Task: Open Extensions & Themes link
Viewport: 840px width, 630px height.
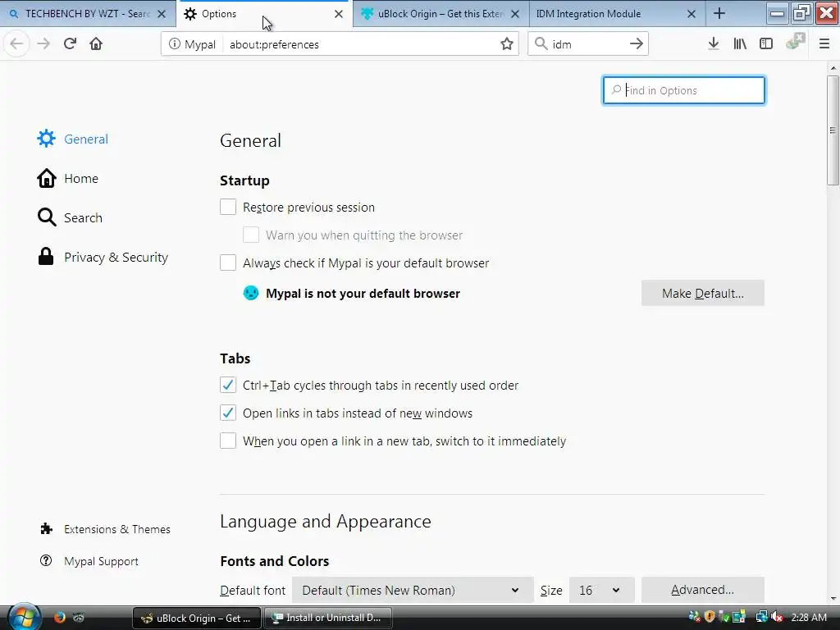Action: [106, 529]
